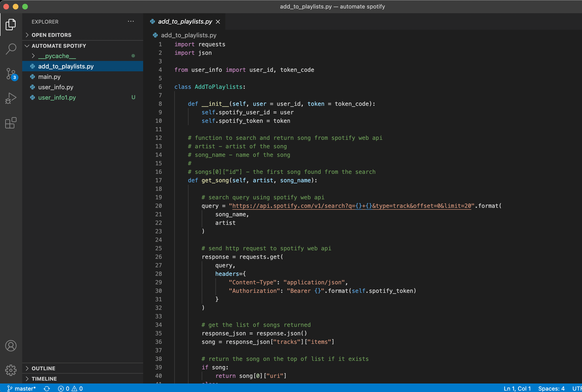The image size is (582, 392).
Task: Click on the 'def get_song' line
Action: [x=252, y=180]
